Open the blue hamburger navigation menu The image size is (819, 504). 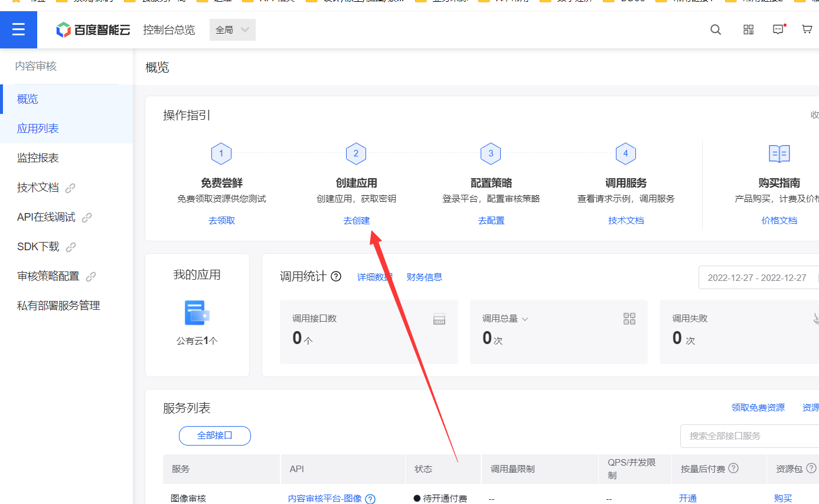18,30
